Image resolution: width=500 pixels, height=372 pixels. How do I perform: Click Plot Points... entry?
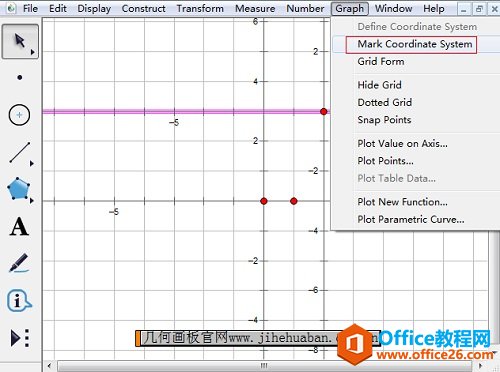pos(385,161)
